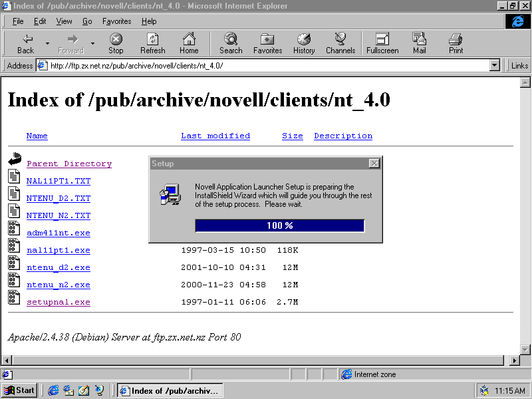Screen dimensions: 532x399
Task: Go to the Home page
Action: pos(189,43)
